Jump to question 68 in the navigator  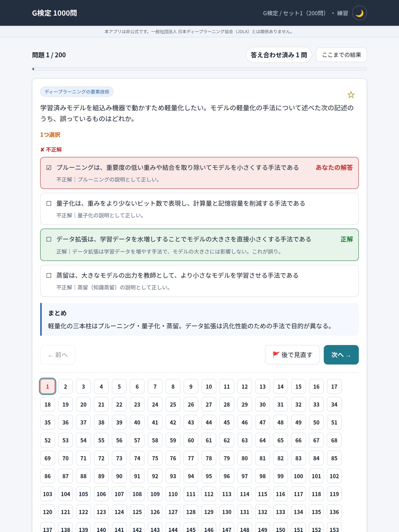point(334,440)
